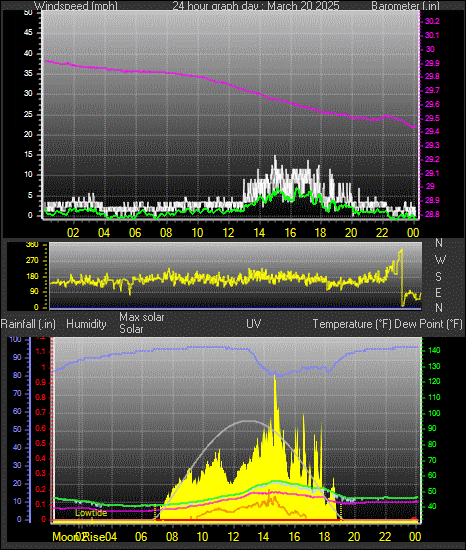
Task: Select the Humidity legend label
Action: click(x=86, y=324)
